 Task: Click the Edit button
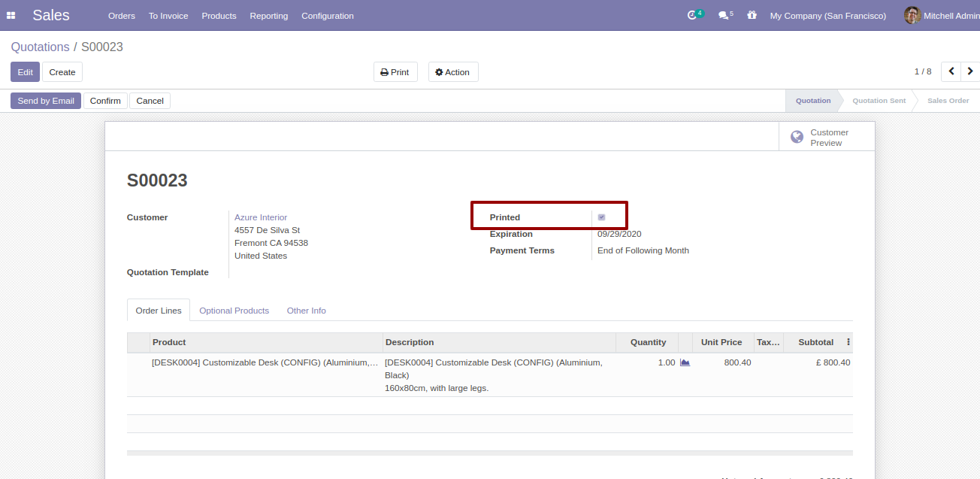pos(25,72)
